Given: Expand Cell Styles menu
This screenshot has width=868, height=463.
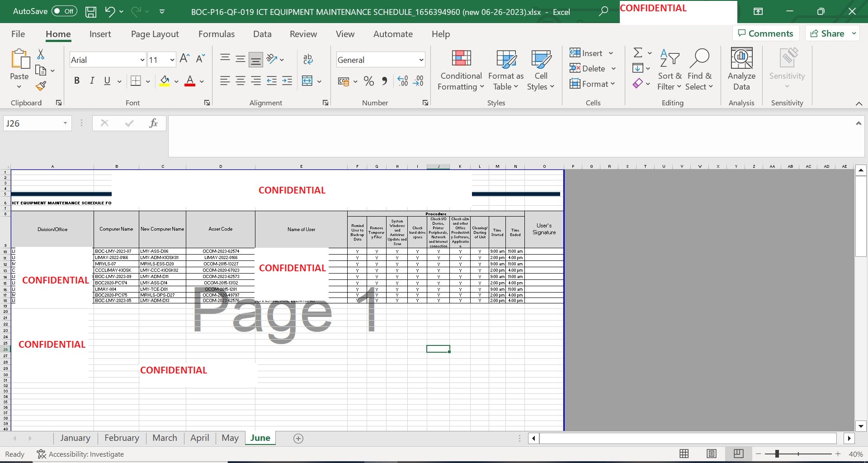Looking at the screenshot, I should pos(541,70).
